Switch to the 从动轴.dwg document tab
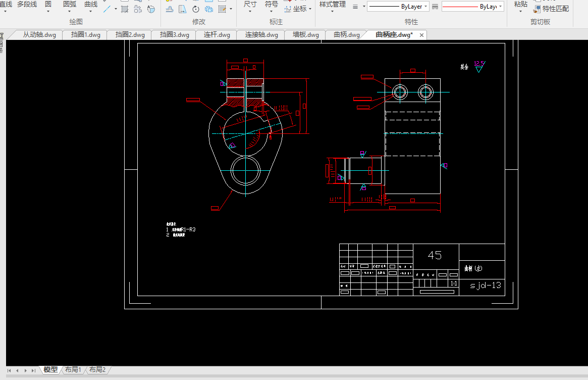 [x=39, y=35]
